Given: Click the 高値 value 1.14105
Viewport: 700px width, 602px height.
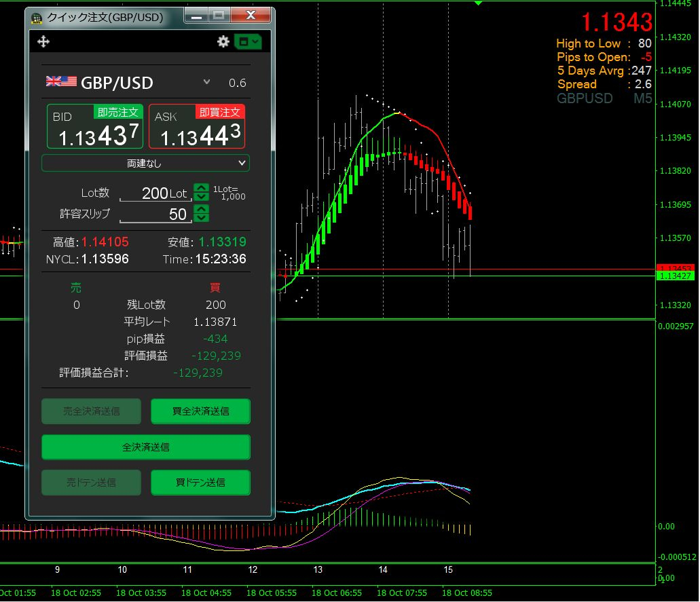Looking at the screenshot, I should point(105,242).
